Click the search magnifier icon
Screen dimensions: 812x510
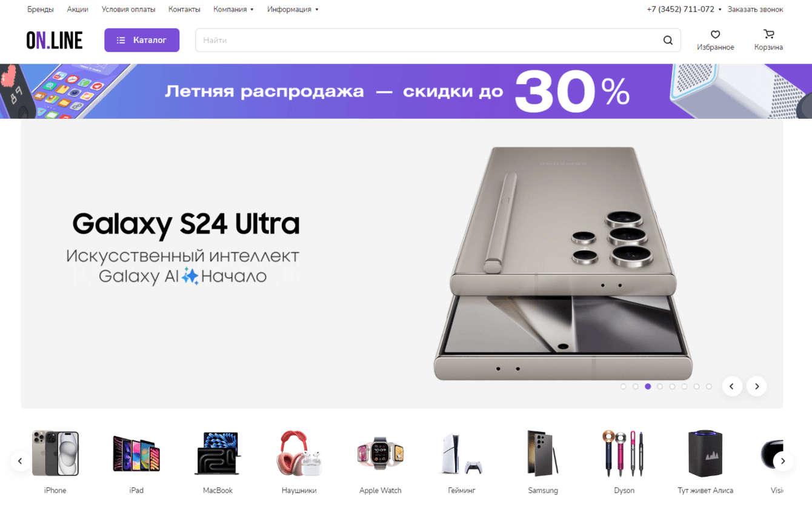(668, 40)
